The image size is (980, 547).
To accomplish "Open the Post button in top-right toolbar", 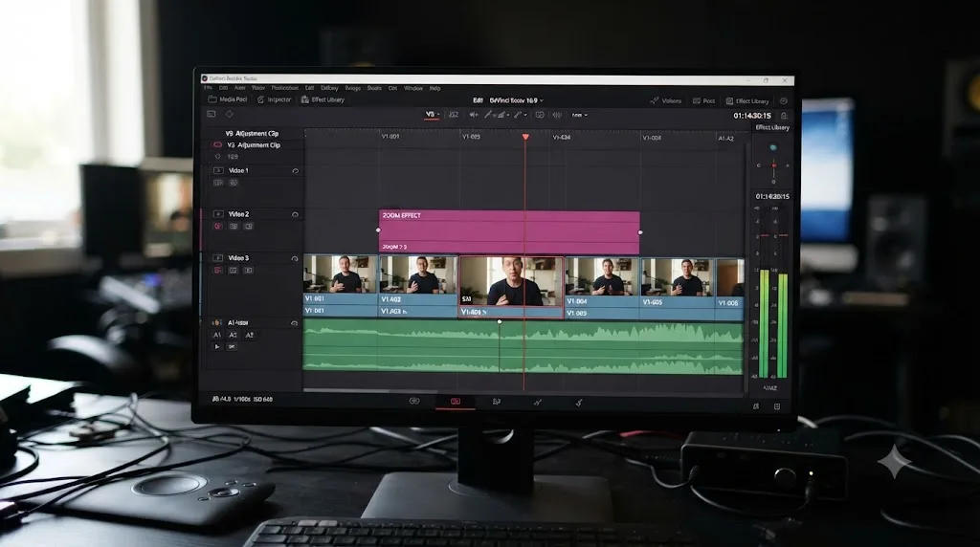I will 703,100.
